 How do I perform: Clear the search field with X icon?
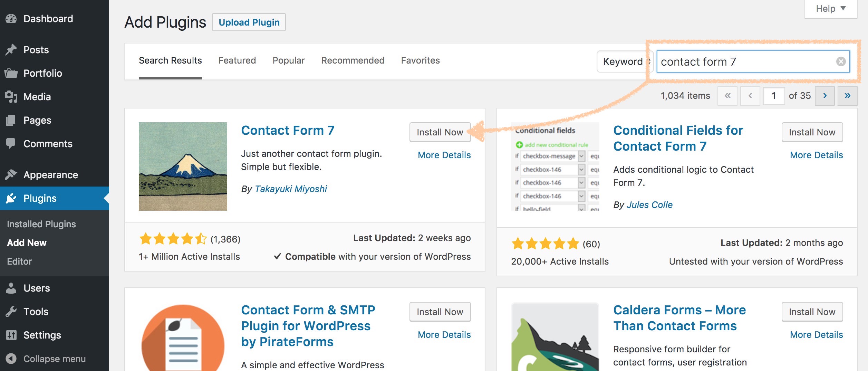[x=841, y=61]
